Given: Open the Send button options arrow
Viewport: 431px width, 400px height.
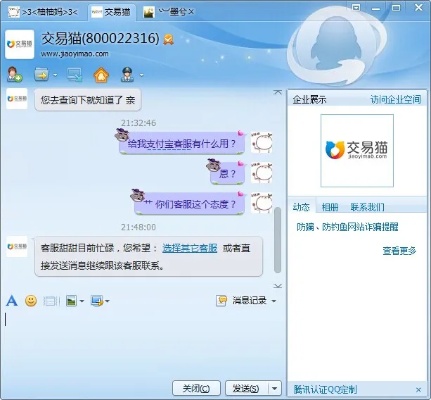Looking at the screenshot, I should coord(274,388).
